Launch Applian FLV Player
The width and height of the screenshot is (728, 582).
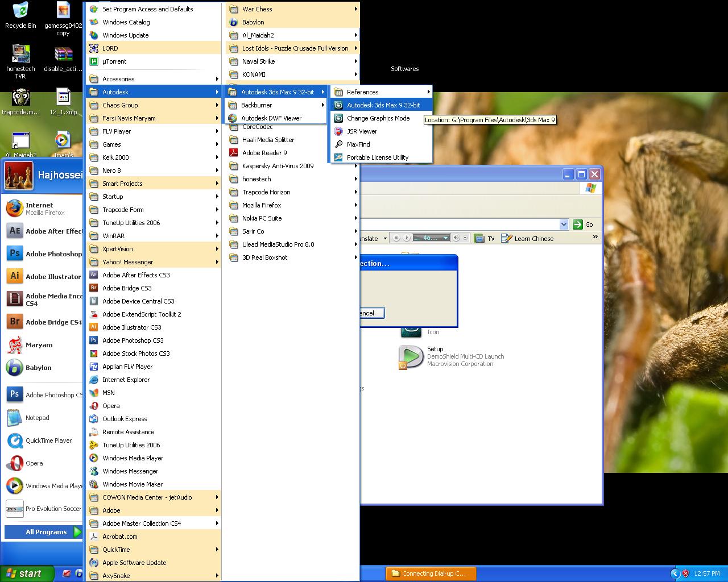pyautogui.click(x=154, y=367)
